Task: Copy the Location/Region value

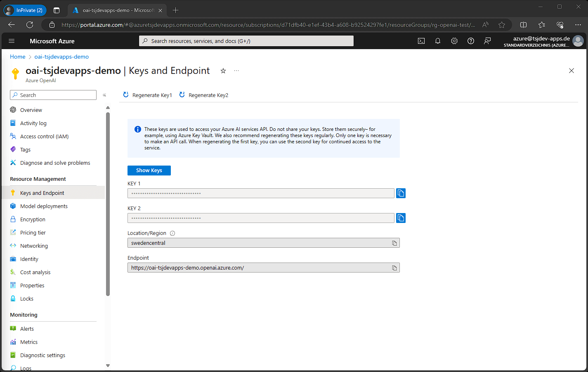Action: 394,243
